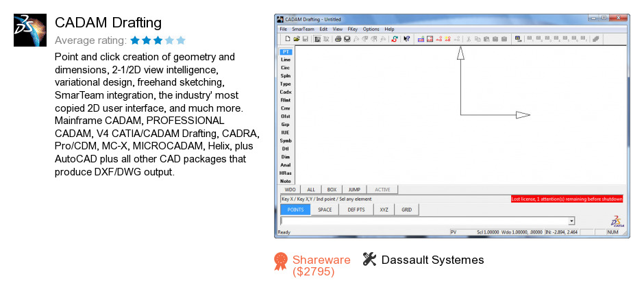This screenshot has width=644, height=296.
Task: Select the IUE function key
Action: [286, 133]
